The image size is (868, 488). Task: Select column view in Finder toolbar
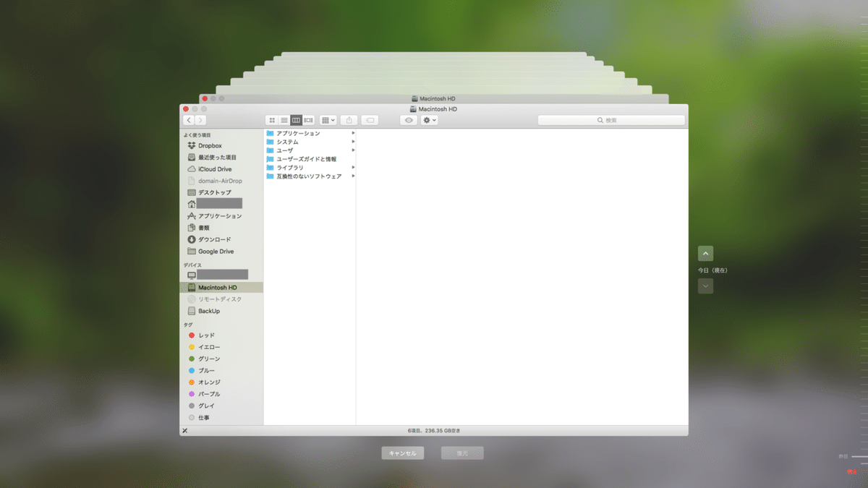coord(296,120)
